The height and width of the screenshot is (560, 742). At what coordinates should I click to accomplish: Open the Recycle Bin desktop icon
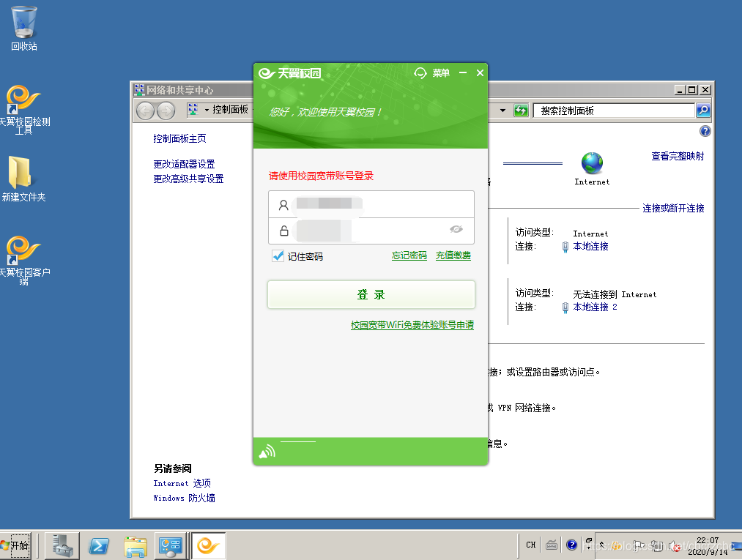(x=23, y=27)
